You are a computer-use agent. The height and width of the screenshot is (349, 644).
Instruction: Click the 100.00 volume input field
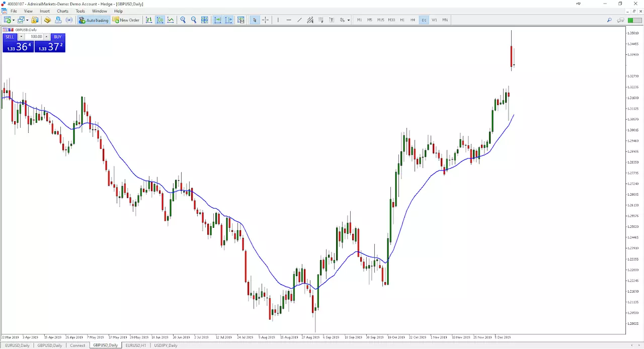[x=34, y=37]
